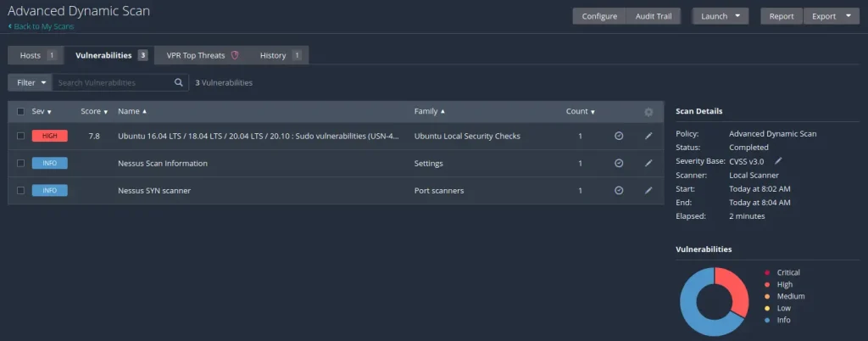868x341 pixels.
Task: Open the History tab
Action: (x=280, y=56)
